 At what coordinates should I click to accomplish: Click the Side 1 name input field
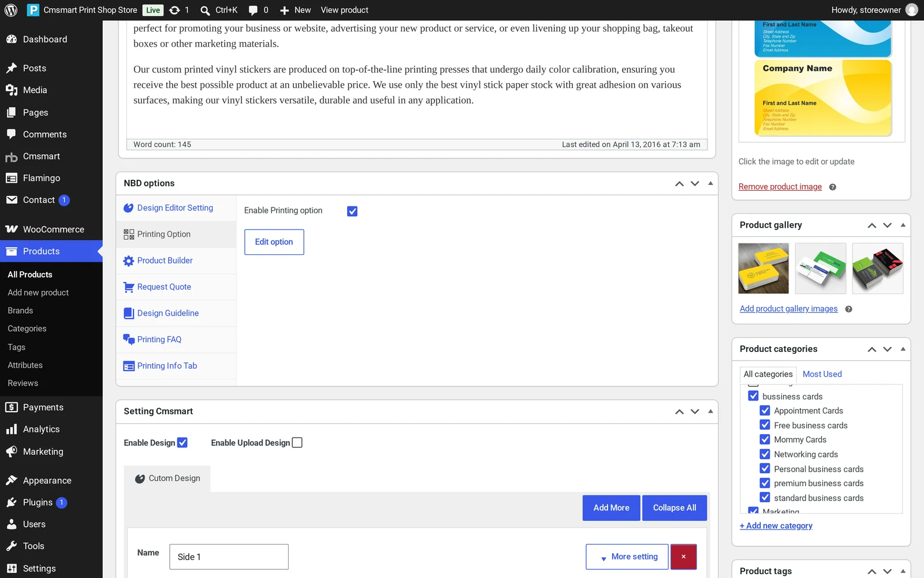(229, 557)
